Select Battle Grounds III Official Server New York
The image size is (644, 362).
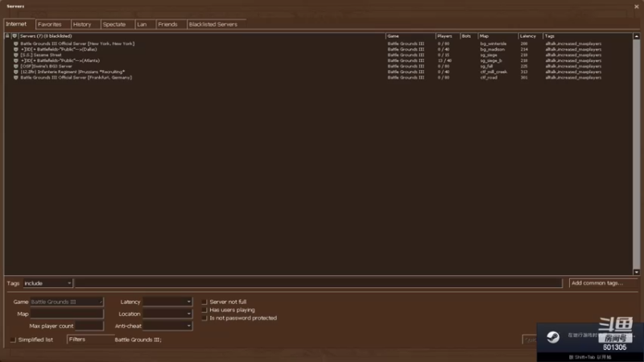(318, 43)
